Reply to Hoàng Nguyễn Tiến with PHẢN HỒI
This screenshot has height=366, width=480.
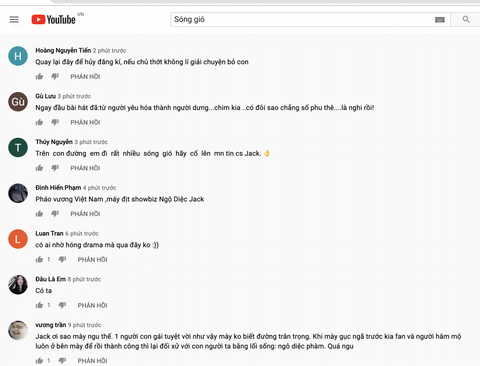85,77
